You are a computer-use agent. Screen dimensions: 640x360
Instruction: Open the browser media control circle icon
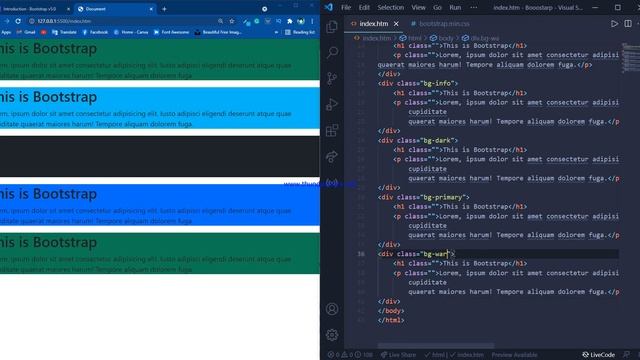tap(264, 9)
